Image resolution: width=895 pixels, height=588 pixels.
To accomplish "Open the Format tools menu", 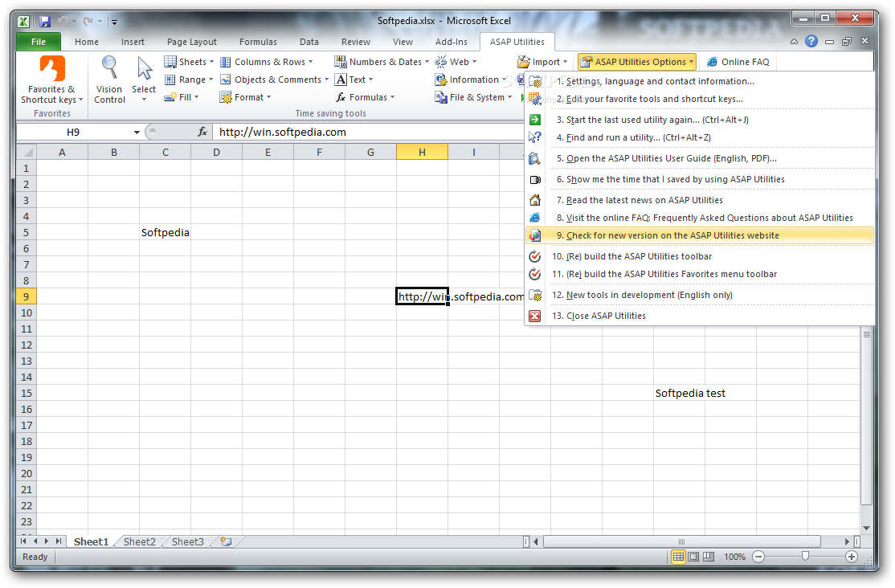I will pyautogui.click(x=245, y=97).
